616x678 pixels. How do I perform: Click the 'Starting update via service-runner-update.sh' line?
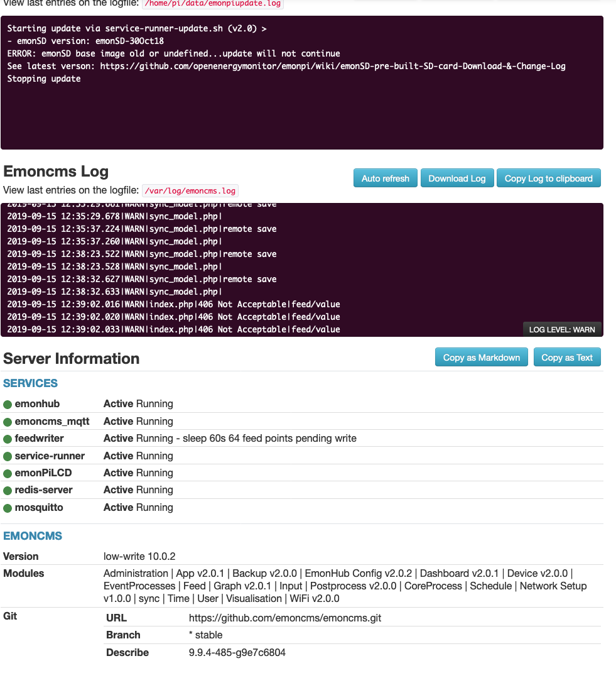(136, 28)
